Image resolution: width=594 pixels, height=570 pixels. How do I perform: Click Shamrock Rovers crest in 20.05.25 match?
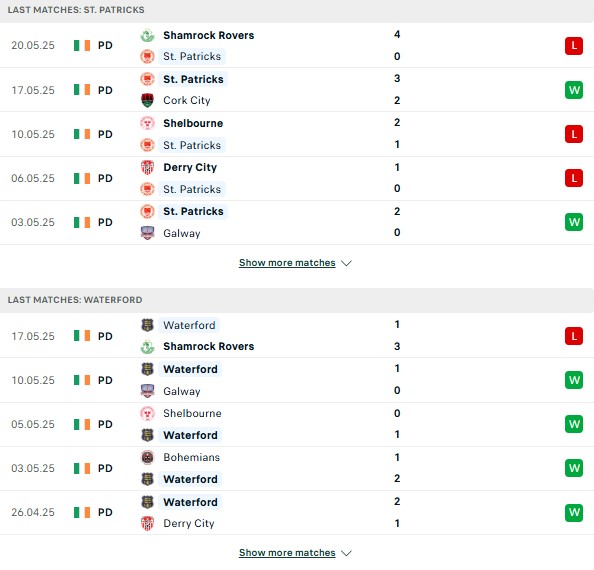pyautogui.click(x=147, y=36)
